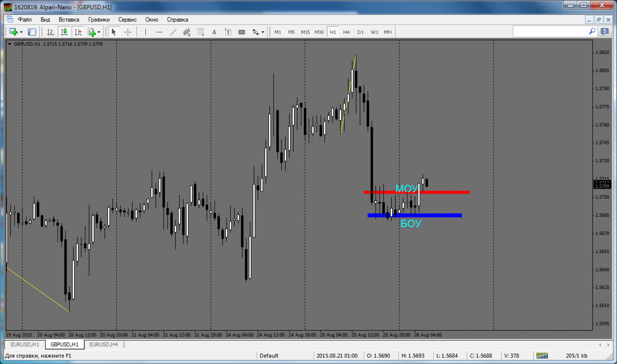The width and height of the screenshot is (617, 364).
Task: Expand the arrows objects dropdown
Action: [x=263, y=32]
